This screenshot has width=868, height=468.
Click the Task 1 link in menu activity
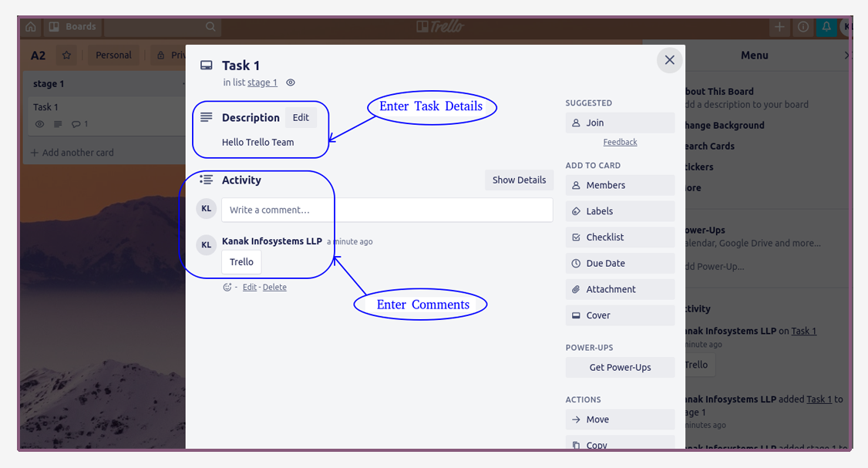tap(804, 332)
